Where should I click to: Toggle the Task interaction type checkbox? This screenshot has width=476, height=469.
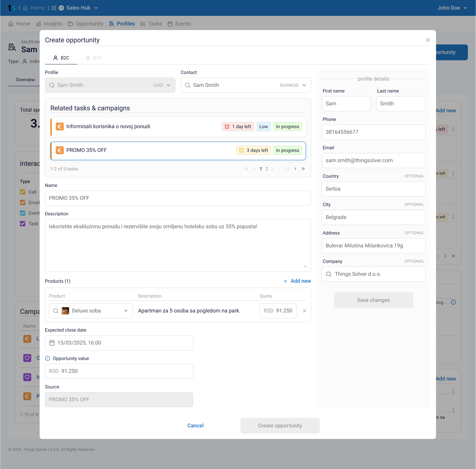pos(23,224)
